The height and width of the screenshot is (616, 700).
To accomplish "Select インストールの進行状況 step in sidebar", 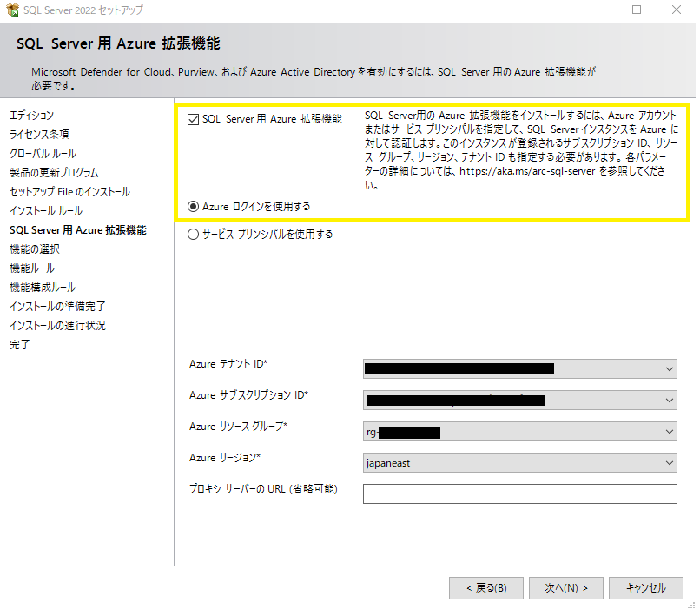I will point(57,326).
